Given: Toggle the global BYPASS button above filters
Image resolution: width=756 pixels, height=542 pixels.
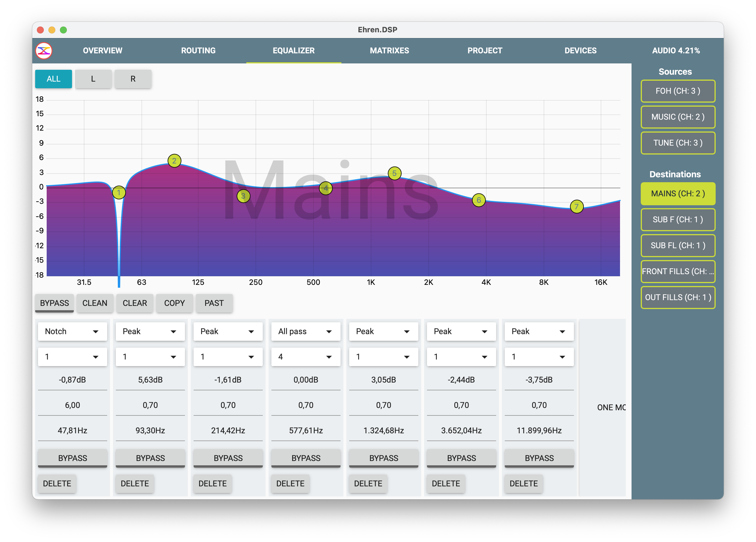Looking at the screenshot, I should point(54,303).
